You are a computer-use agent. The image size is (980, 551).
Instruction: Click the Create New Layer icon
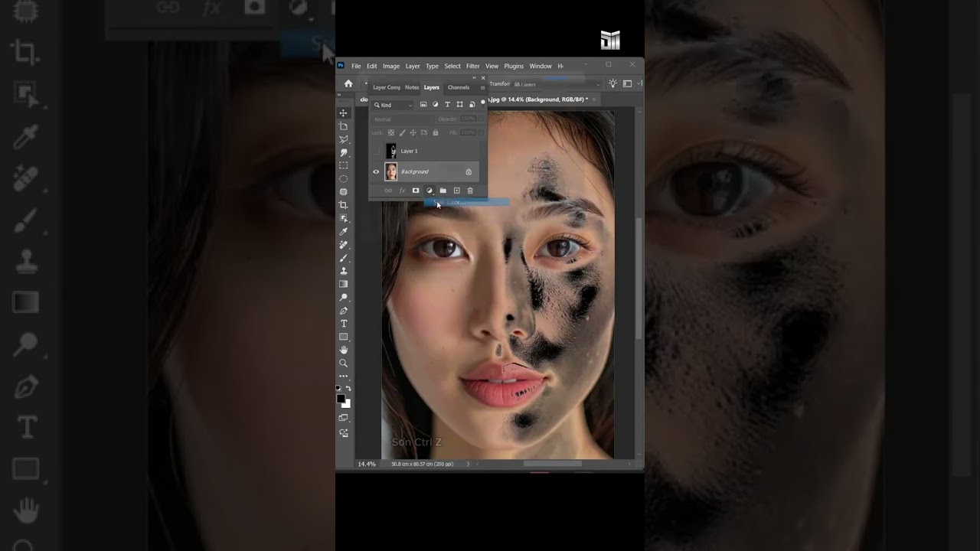(456, 191)
